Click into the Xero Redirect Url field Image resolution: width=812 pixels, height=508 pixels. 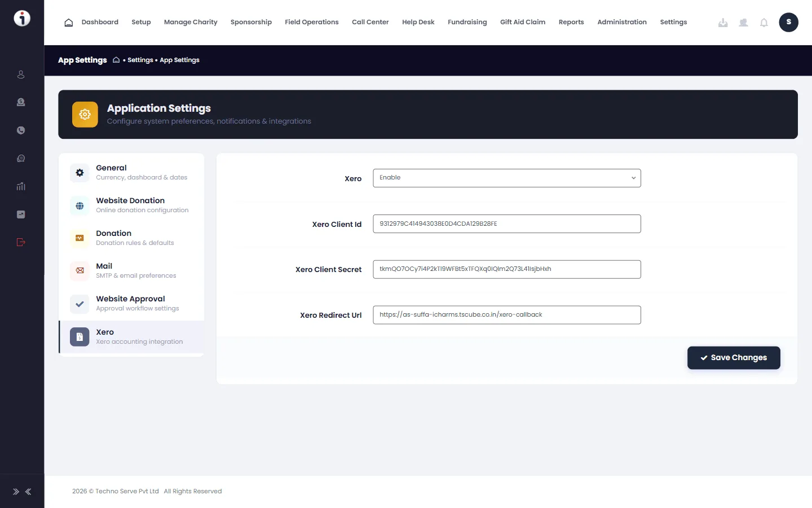coord(507,315)
